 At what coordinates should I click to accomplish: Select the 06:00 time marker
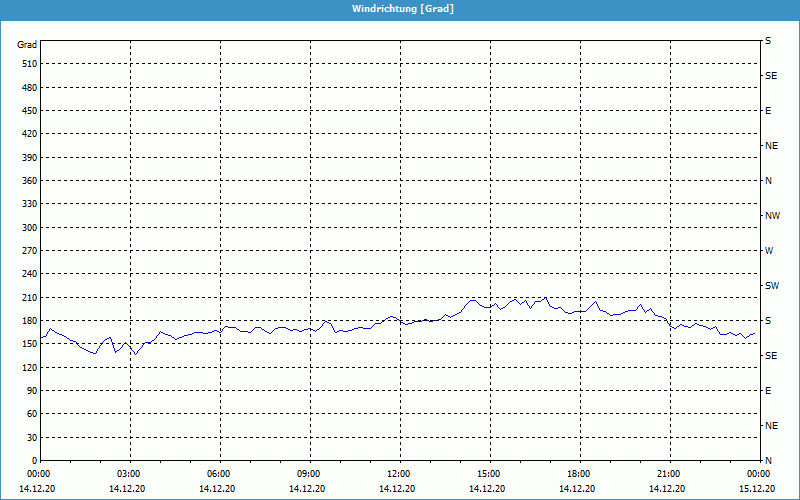click(219, 474)
